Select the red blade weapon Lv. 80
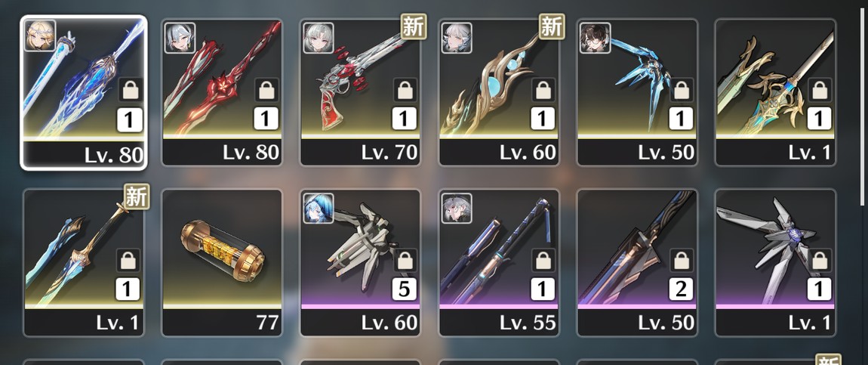 (222, 92)
